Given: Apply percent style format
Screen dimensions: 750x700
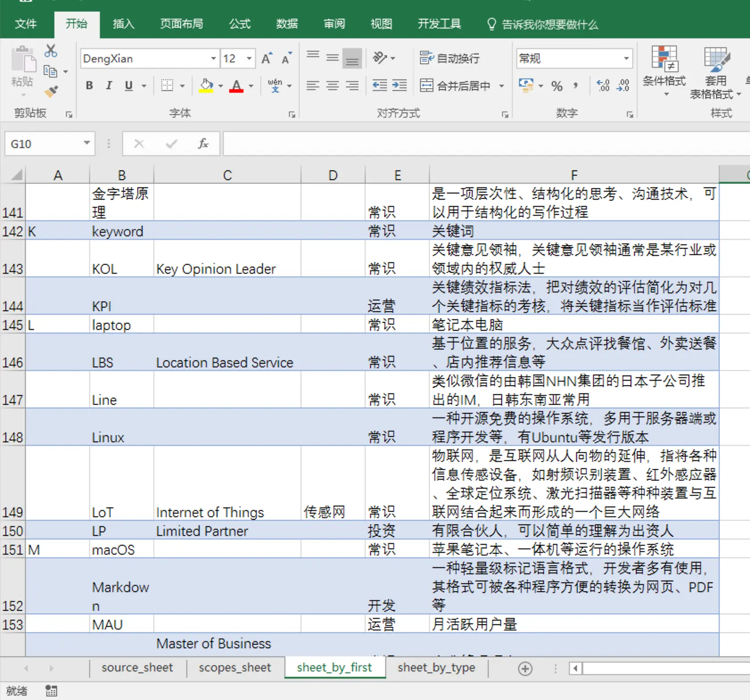Looking at the screenshot, I should (557, 86).
